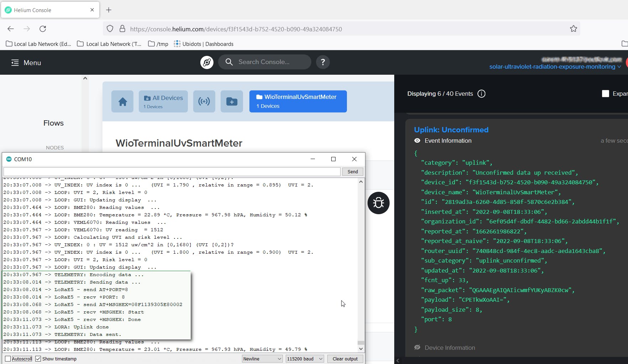Open Ubidots Dashboards bookmark
This screenshot has width=628, height=364.
click(204, 44)
